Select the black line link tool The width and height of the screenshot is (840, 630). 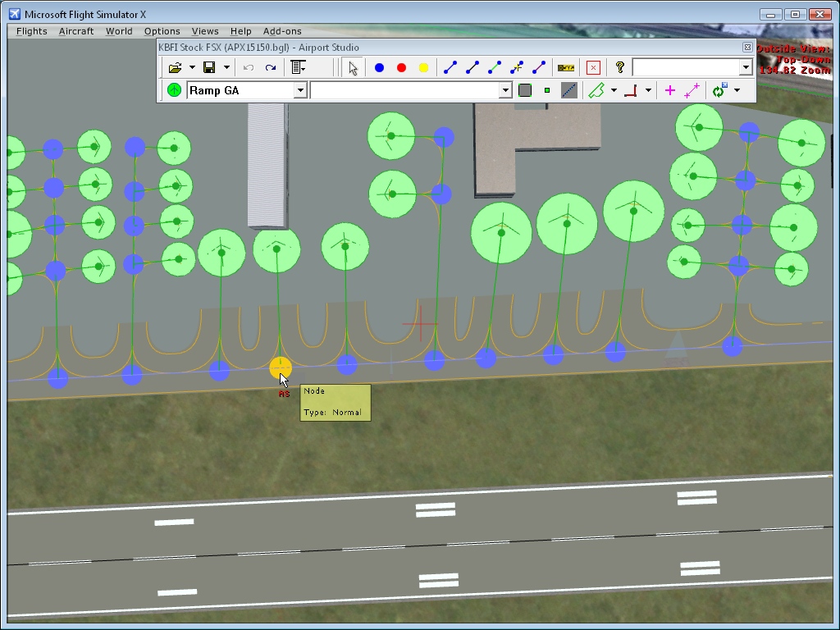472,67
